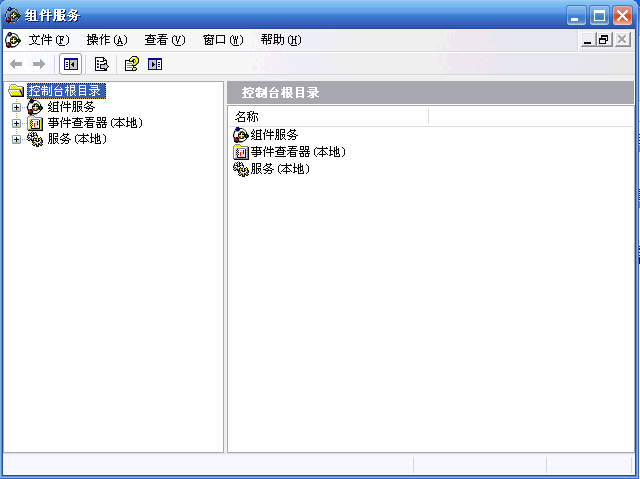Screen dimensions: 640x479
Task: Close the inner MDI child window
Action: [622, 40]
